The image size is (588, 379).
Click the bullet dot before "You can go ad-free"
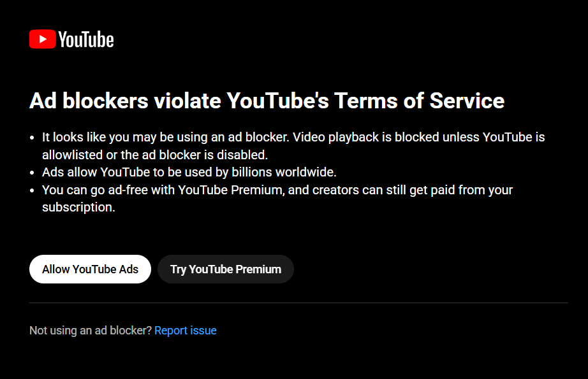(x=34, y=190)
